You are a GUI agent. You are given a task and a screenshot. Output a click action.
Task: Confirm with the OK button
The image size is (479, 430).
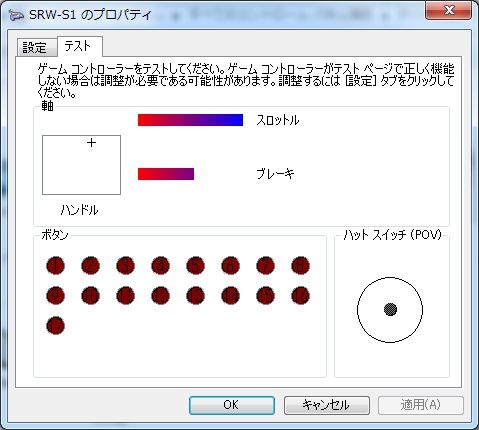point(232,405)
